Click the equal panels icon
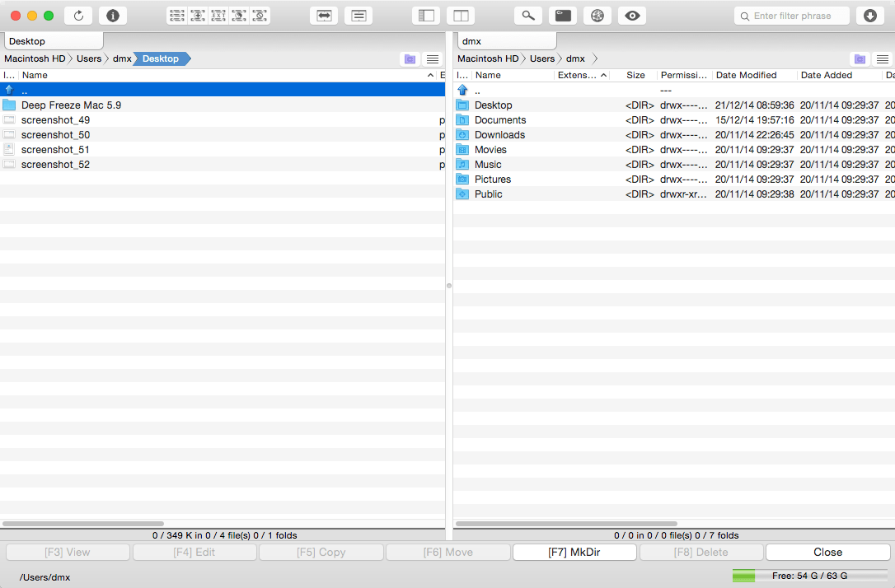 [358, 16]
